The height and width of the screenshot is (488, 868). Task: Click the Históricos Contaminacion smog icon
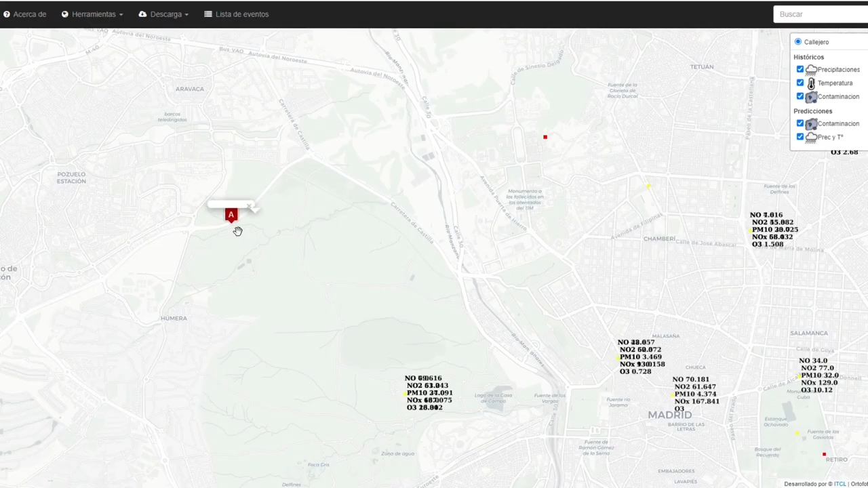coord(811,97)
